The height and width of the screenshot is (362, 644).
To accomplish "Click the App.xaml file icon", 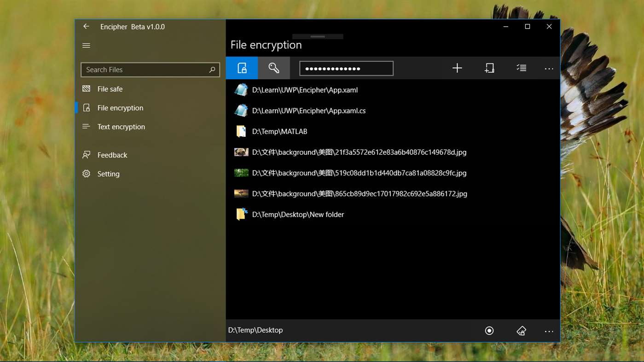I will 241,90.
